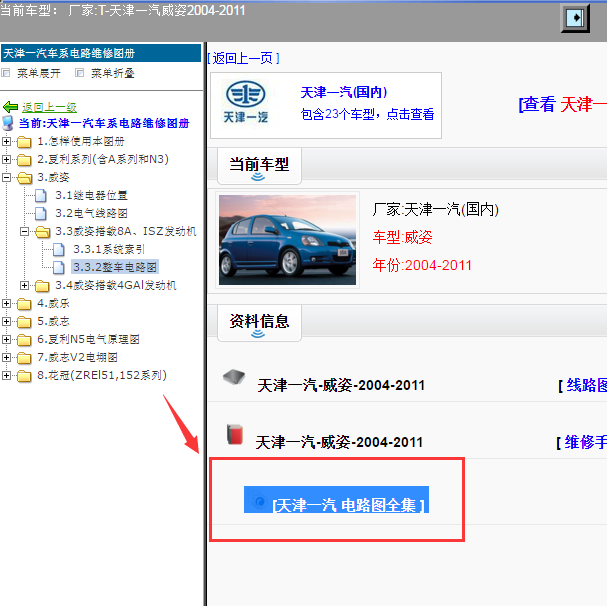Collapse the 3.威姿 tree node

click(x=6, y=177)
